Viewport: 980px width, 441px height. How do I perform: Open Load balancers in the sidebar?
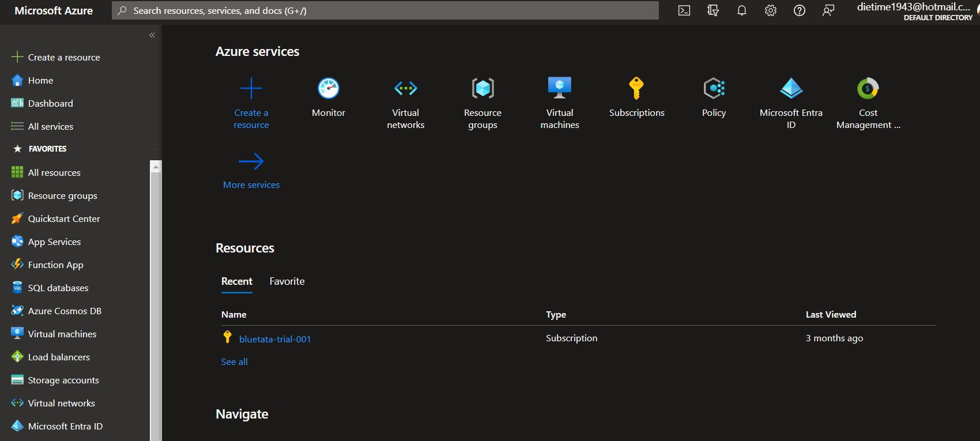coord(59,357)
